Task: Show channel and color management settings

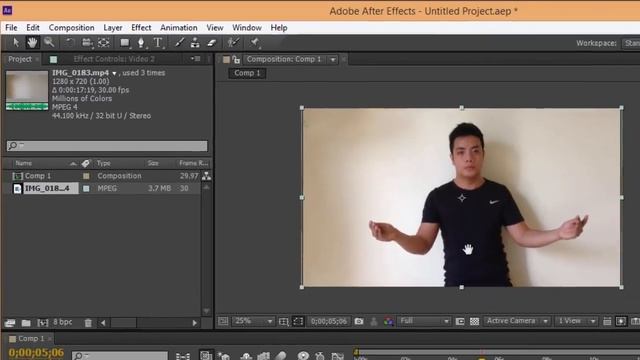Action: (388, 322)
